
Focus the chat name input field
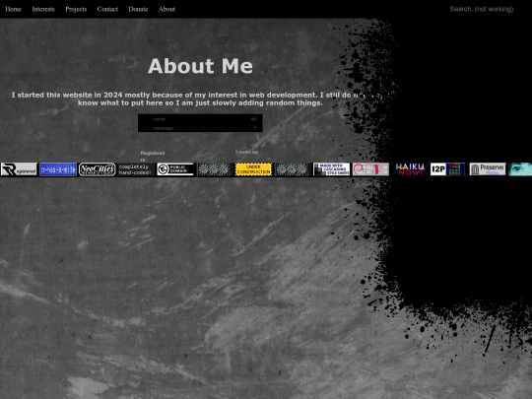tap(200, 119)
